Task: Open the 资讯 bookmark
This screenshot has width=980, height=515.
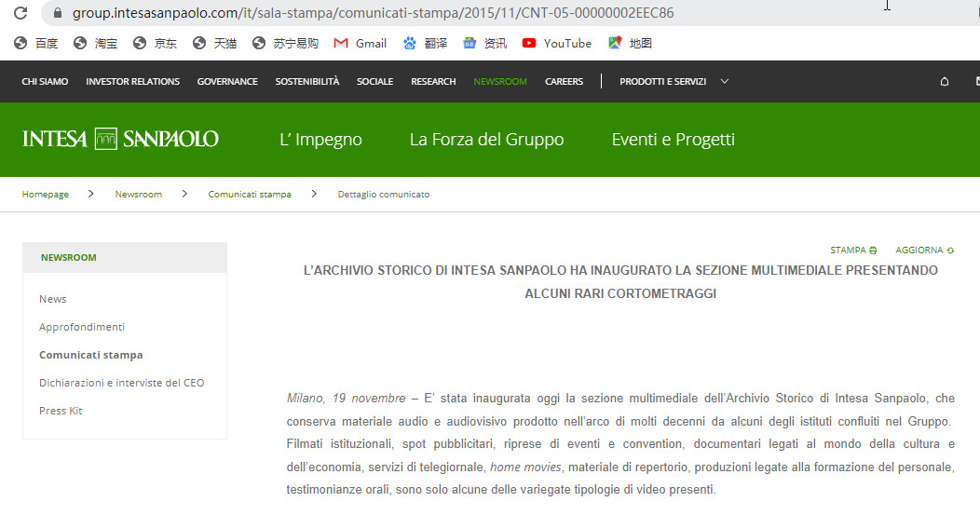Action: (485, 43)
